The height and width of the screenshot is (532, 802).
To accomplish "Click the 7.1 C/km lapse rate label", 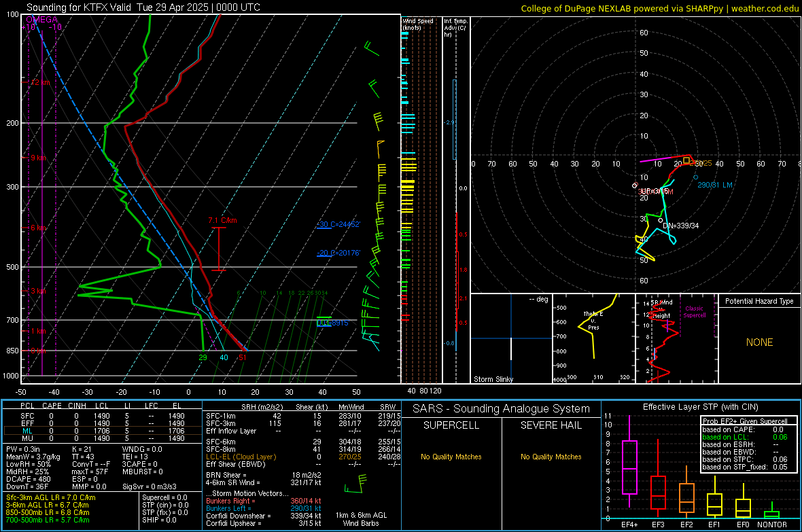I will [x=222, y=220].
